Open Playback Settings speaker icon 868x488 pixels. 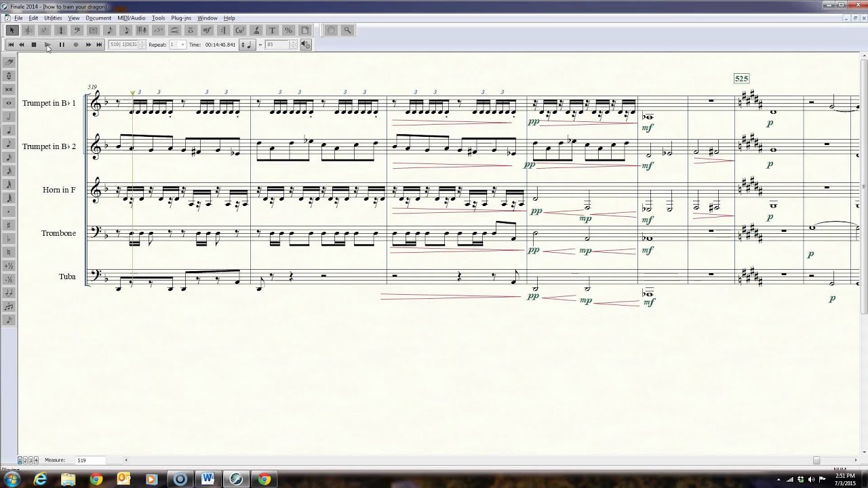tap(306, 45)
